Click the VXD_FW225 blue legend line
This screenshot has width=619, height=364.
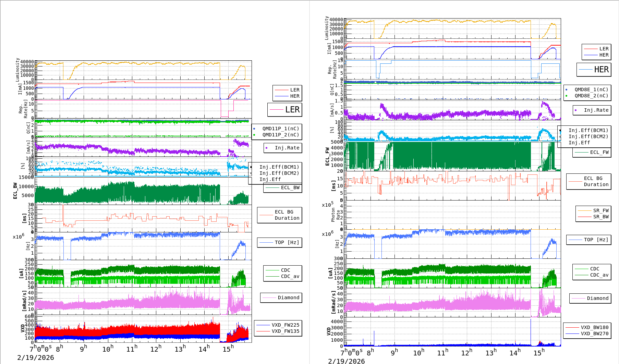(263, 325)
